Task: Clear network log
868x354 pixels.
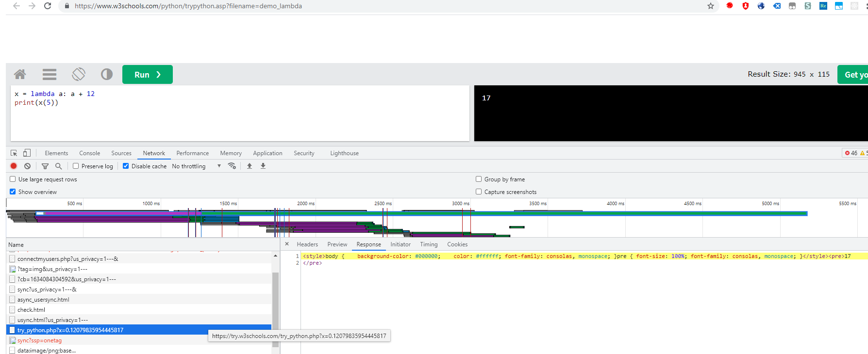Action: [28, 166]
